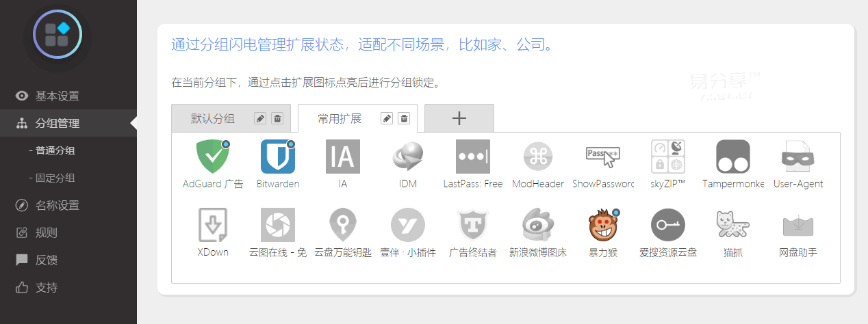Click the 壹伴 · 小插件 extension icon
Viewport: 868px width, 324px height.
(x=408, y=225)
